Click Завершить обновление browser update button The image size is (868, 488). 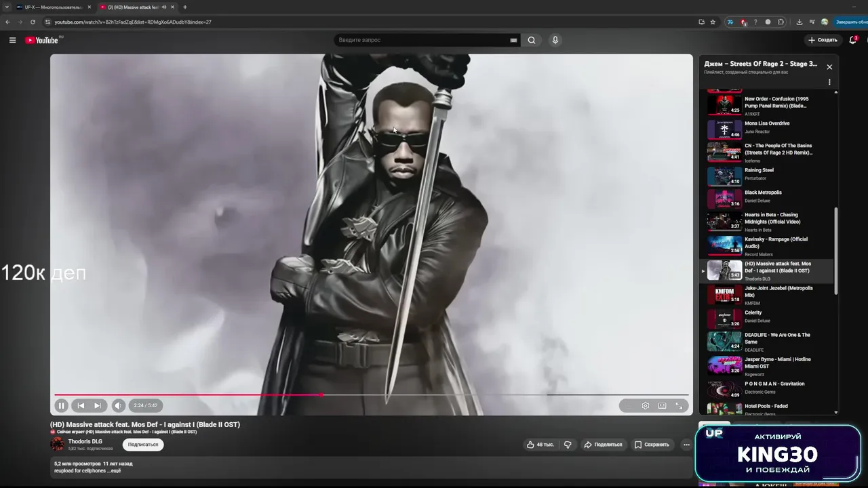coord(851,22)
